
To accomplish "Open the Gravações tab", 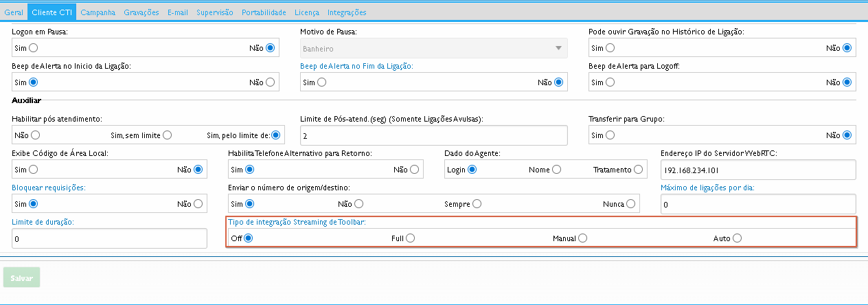I will 141,12.
